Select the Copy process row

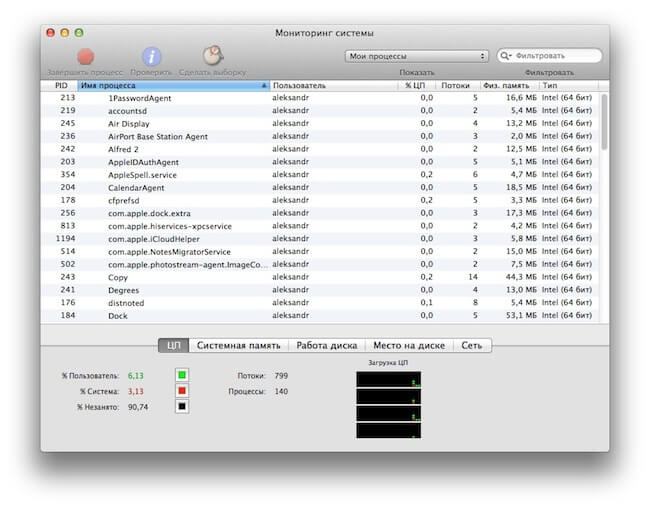tap(320, 277)
